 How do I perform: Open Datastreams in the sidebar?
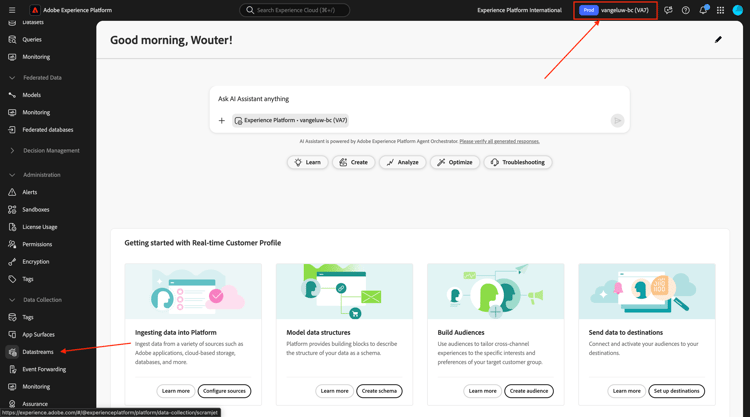pyautogui.click(x=38, y=352)
